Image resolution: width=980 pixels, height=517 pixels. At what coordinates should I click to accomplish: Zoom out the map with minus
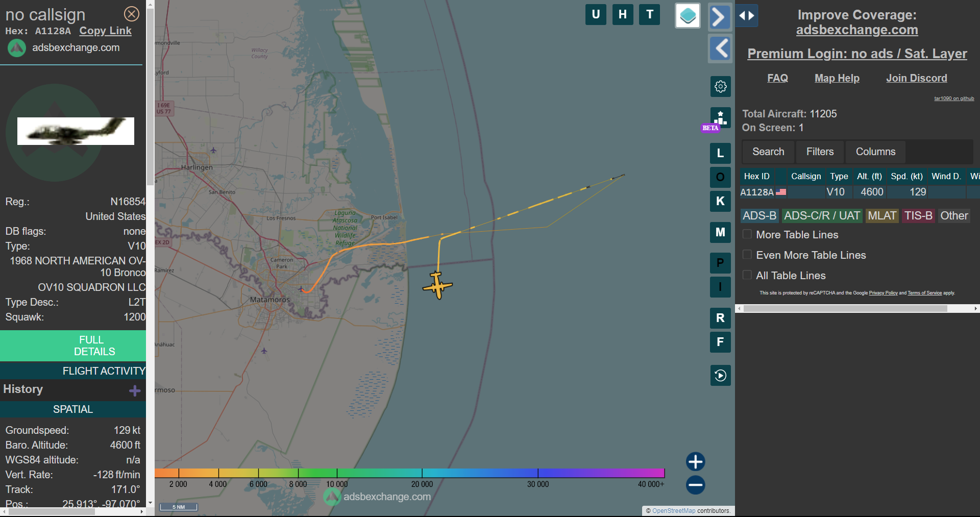(695, 485)
